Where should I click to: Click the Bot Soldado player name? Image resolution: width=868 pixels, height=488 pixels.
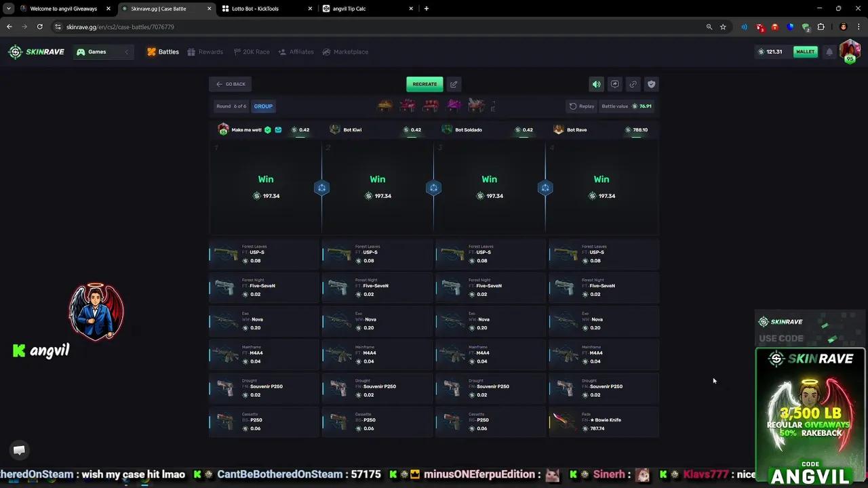coord(469,129)
